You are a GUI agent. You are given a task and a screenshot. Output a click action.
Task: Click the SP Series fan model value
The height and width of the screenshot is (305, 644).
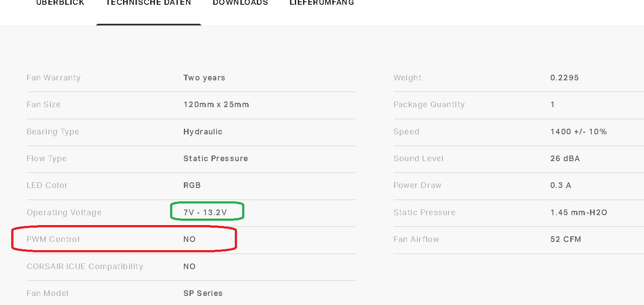pos(203,293)
